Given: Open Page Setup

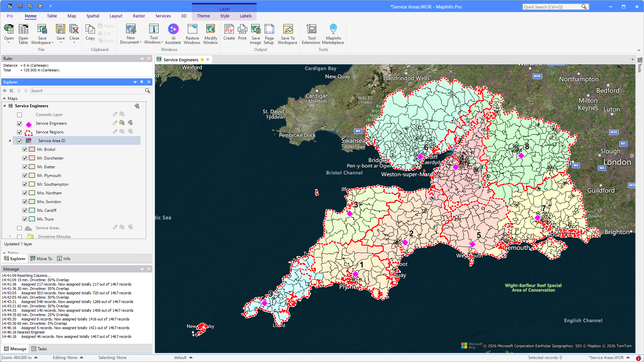Looking at the screenshot, I should coord(269,34).
